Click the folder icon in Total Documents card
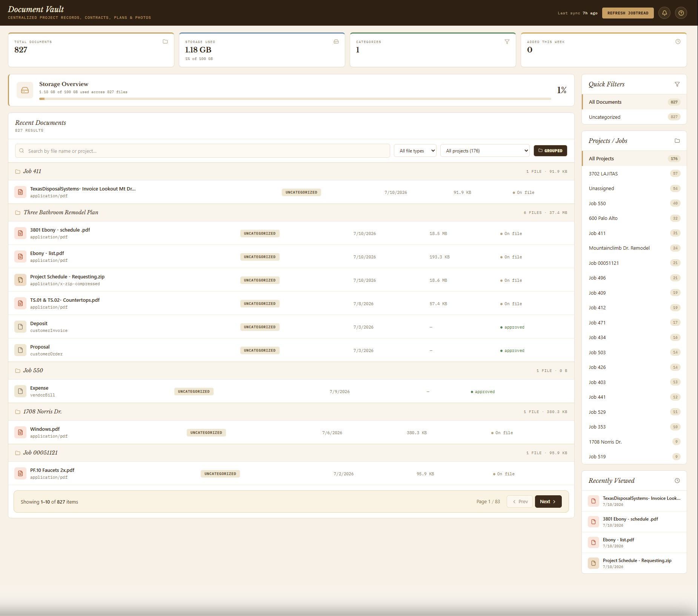Image resolution: width=698 pixels, height=616 pixels. tap(165, 41)
